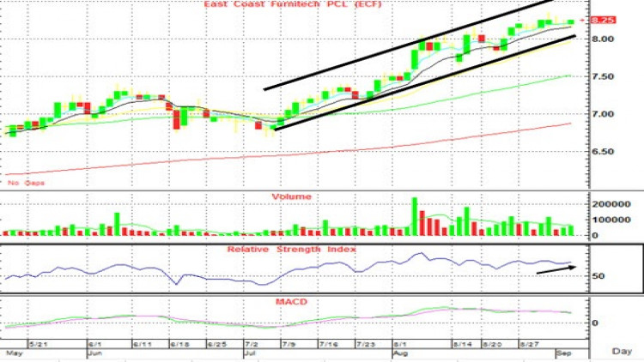Click the 5/21 date label
This screenshot has width=644, height=362.
click(x=38, y=344)
